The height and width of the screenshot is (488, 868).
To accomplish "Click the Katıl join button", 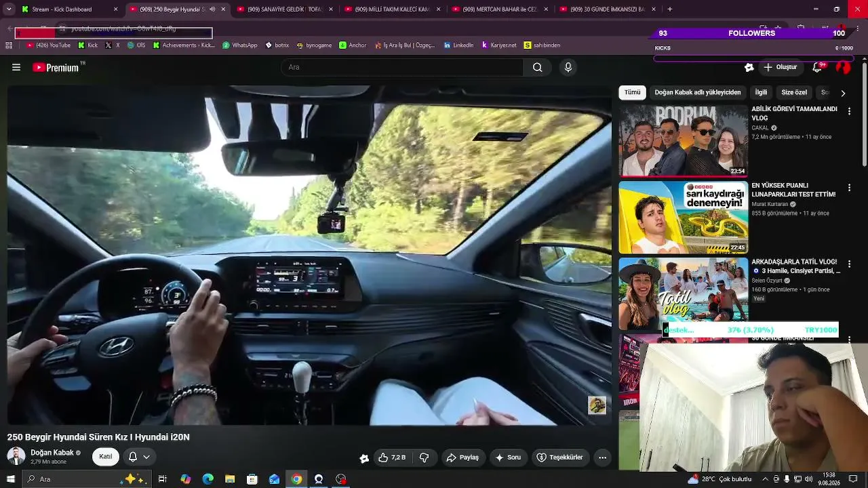I will pos(106,457).
